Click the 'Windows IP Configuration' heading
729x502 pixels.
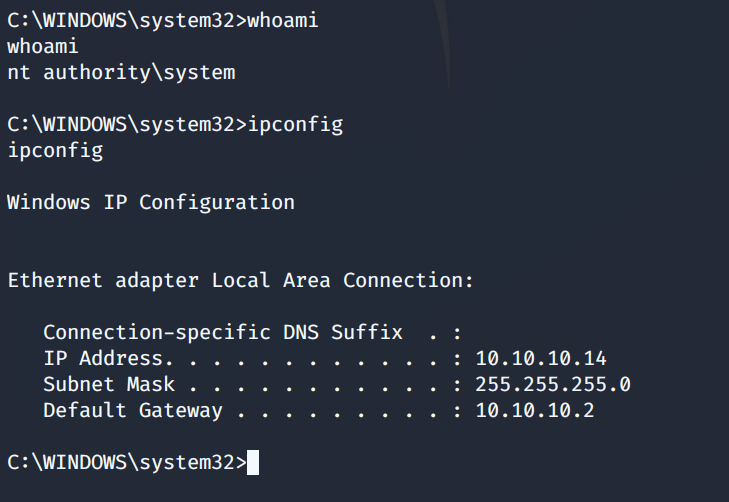coord(151,202)
